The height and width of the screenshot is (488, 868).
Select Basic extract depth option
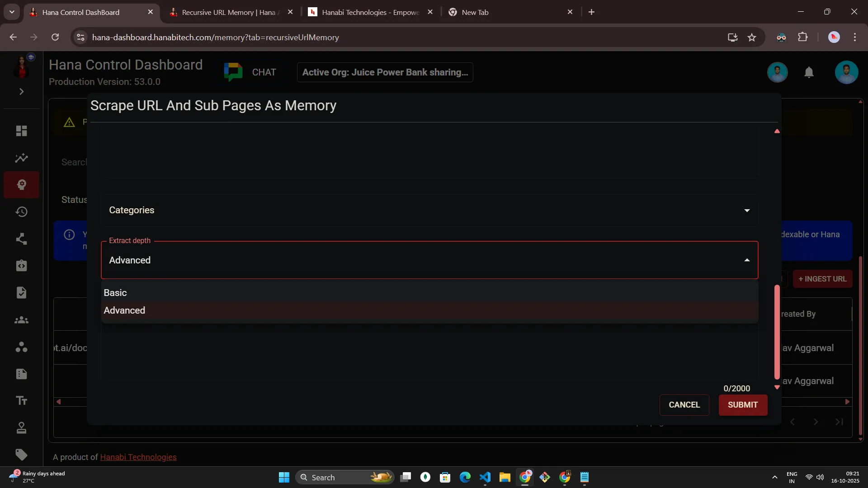point(115,293)
